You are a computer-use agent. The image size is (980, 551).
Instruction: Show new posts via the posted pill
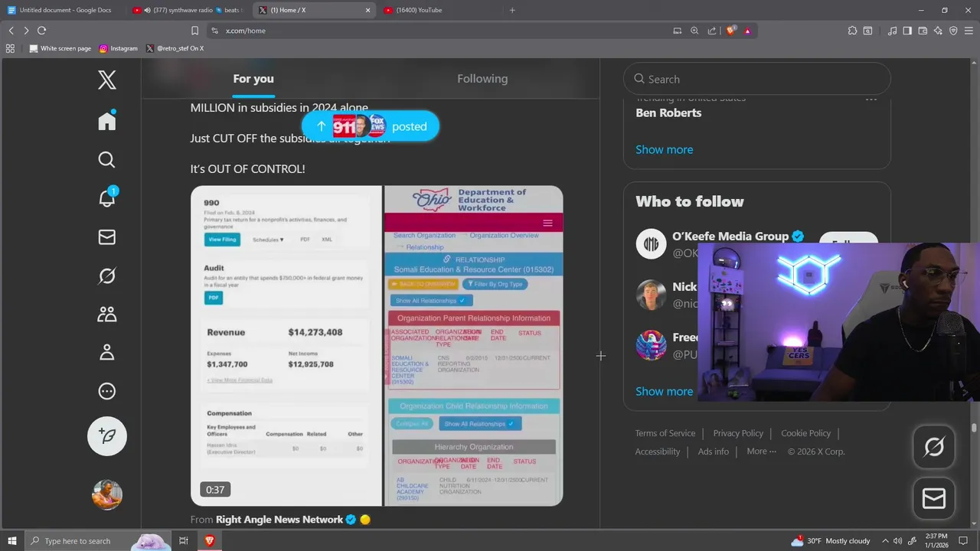point(371,126)
